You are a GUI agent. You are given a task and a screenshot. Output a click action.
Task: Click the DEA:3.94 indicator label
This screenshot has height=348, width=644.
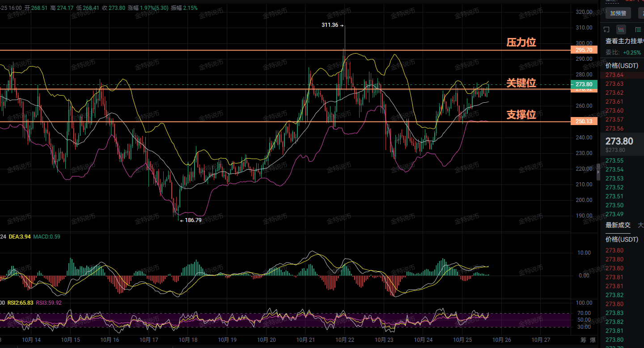click(19, 236)
